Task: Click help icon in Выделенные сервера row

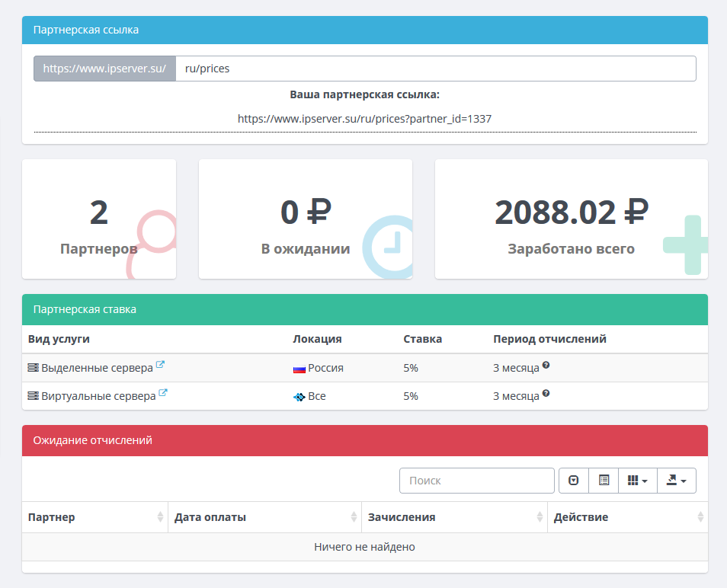Action: point(546,366)
